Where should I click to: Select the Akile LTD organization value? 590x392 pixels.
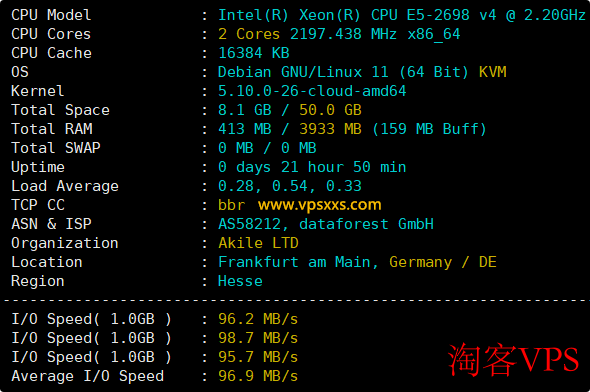pos(259,243)
